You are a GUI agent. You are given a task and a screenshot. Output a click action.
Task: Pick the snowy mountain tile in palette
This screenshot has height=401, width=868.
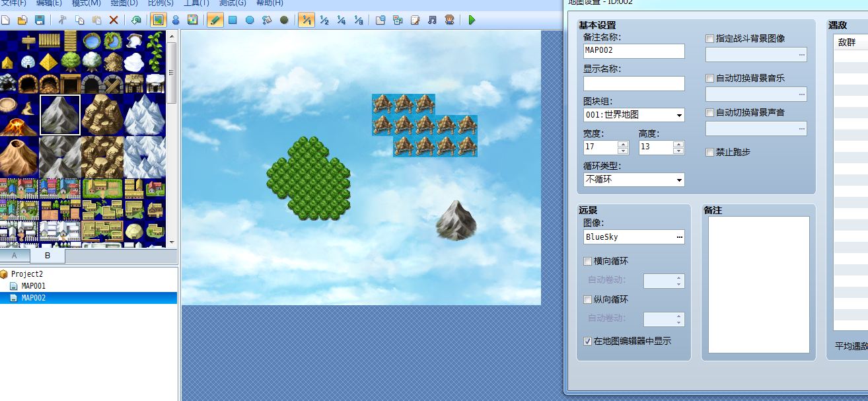coord(144,115)
